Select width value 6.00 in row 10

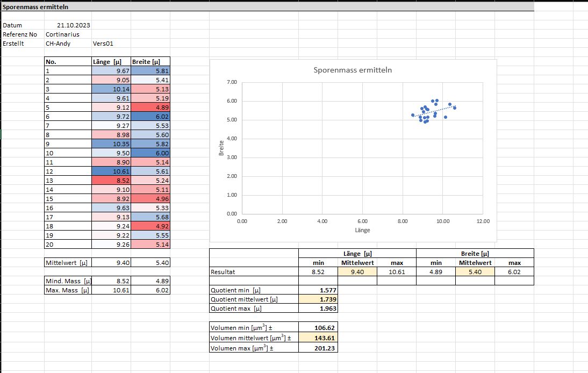click(x=150, y=153)
